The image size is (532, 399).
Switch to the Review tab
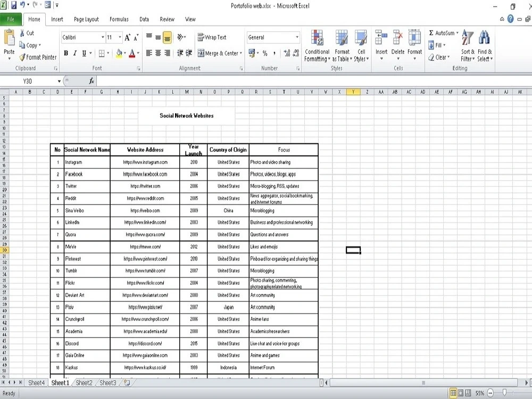[167, 19]
